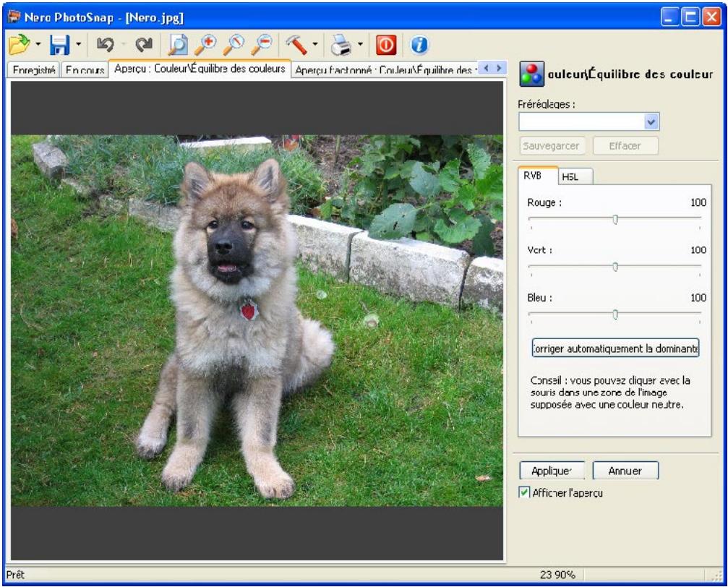
Task: Click the red exit power icon
Action: 386,45
